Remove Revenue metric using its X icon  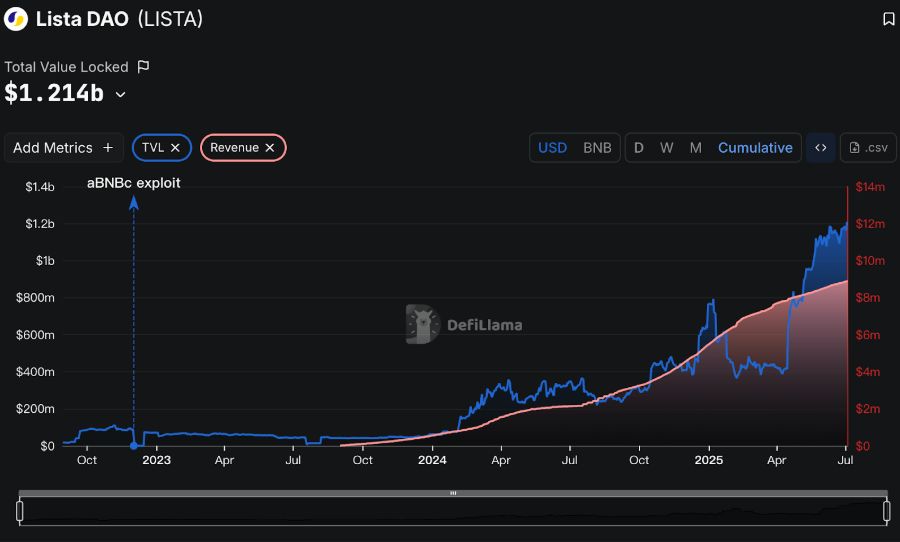point(270,148)
